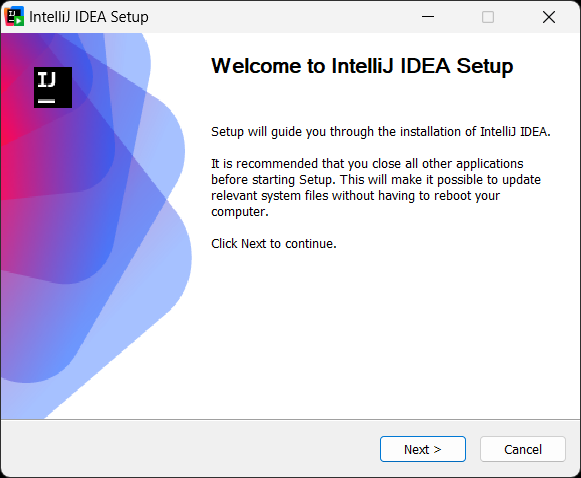Screen dimensions: 581x478
Task: Click the "Click Next to continue." text
Action: coord(274,243)
